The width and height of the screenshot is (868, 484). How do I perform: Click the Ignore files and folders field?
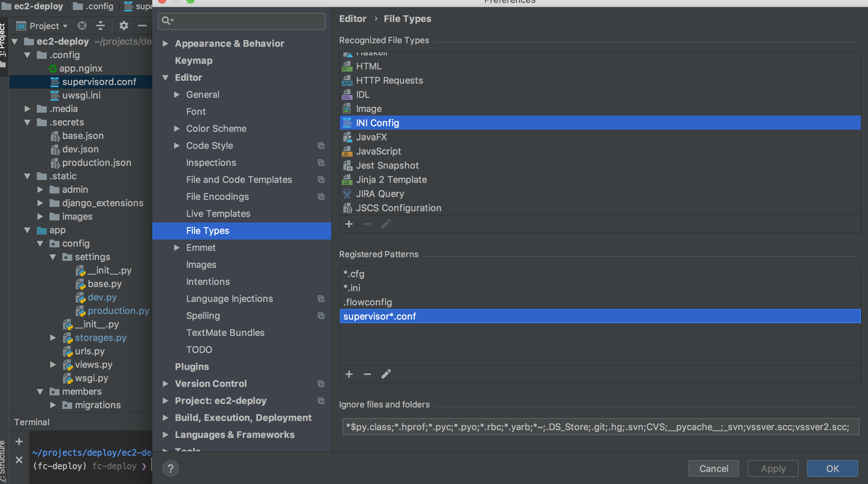click(x=601, y=427)
